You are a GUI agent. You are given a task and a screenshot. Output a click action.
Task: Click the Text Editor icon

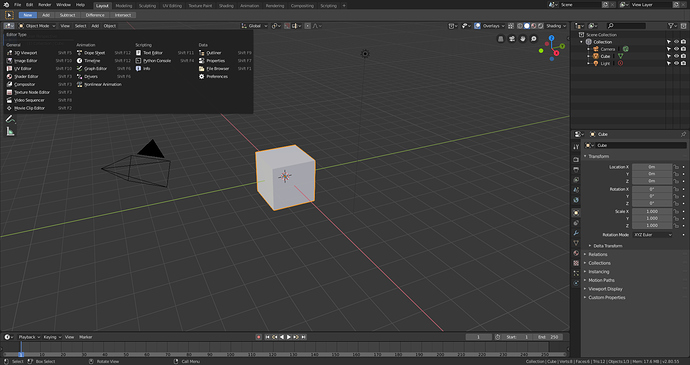(x=138, y=53)
